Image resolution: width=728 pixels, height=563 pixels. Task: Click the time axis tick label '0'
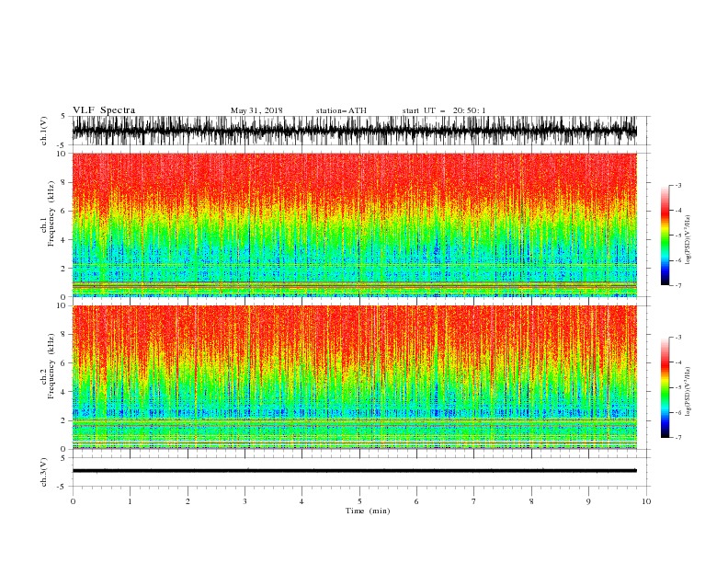click(x=73, y=501)
